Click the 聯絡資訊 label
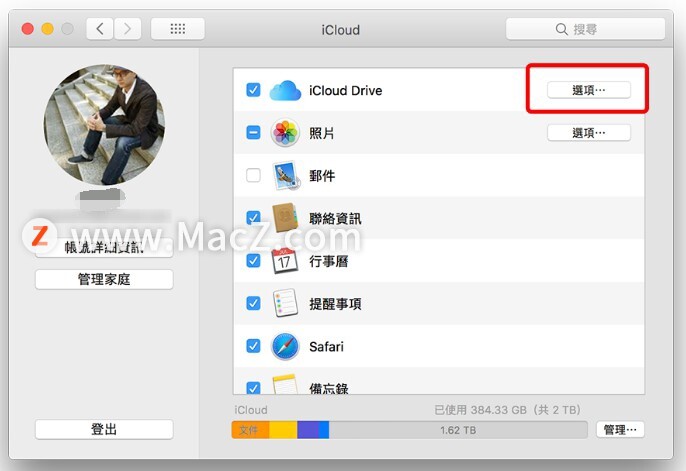This screenshot has width=686, height=471. coord(335,218)
